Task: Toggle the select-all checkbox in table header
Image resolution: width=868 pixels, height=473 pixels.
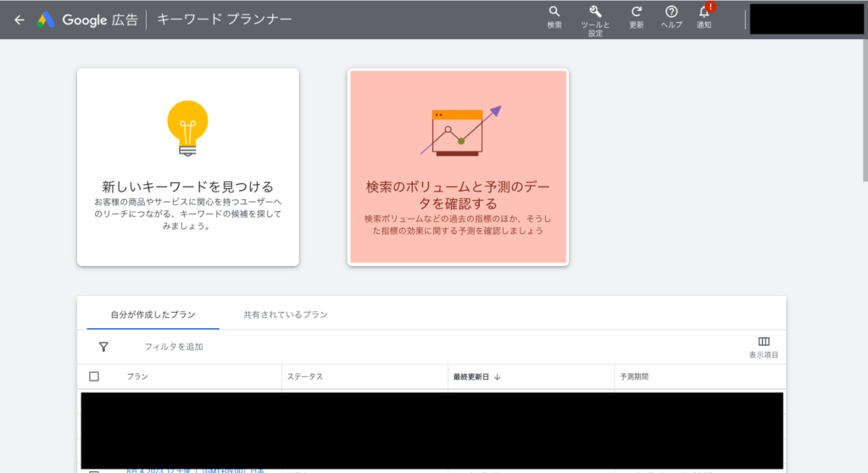Action: click(94, 376)
